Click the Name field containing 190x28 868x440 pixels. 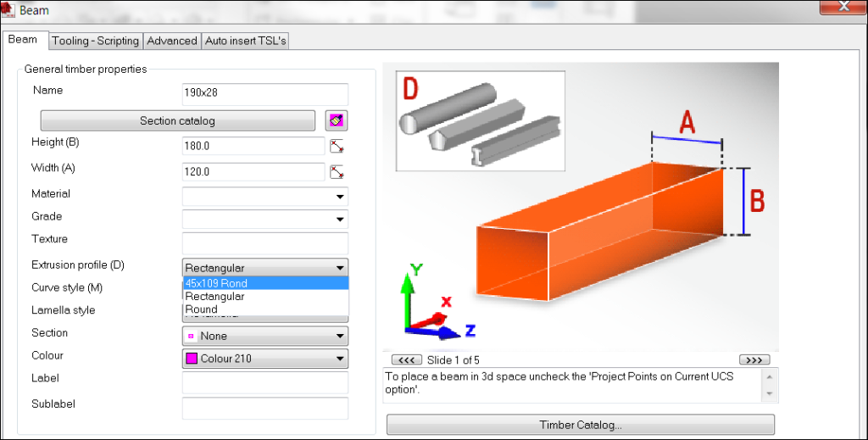[x=265, y=93]
